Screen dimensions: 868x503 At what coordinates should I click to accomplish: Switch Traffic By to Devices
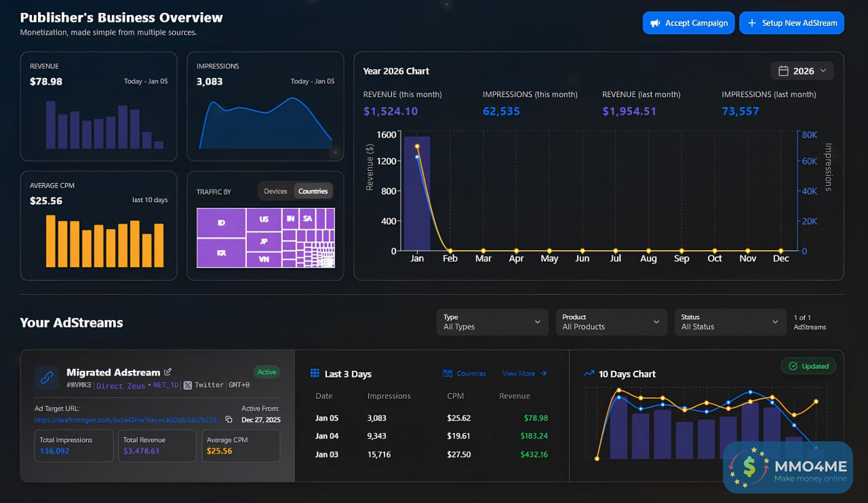point(275,191)
